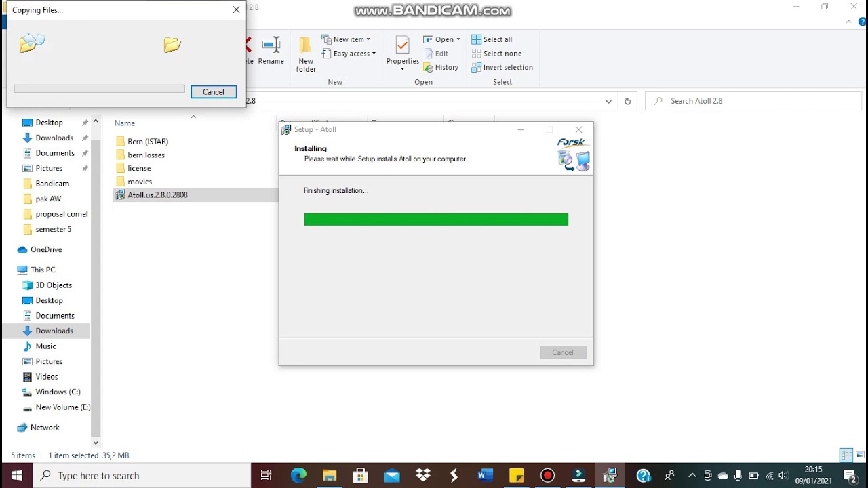This screenshot has width=868, height=488.
Task: Open Dropbox from the taskbar
Action: pos(423,475)
